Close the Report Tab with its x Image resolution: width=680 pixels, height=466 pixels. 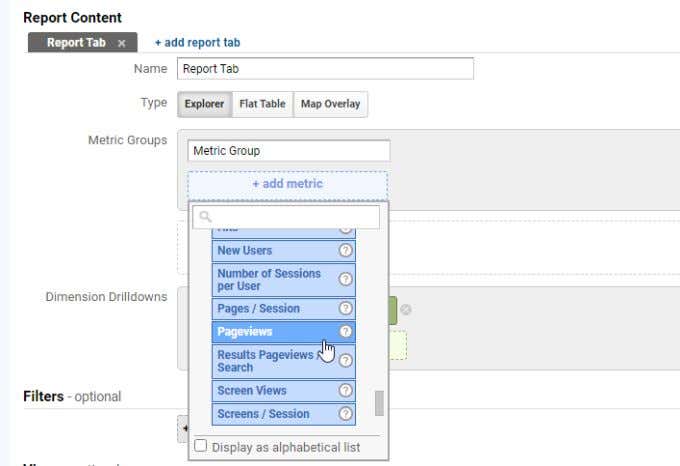tap(121, 43)
